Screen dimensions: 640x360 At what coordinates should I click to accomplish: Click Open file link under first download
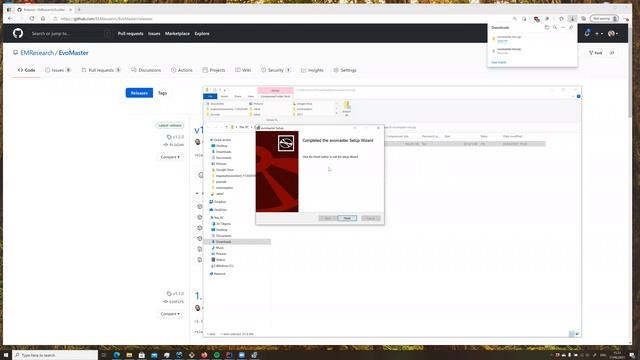502,41
